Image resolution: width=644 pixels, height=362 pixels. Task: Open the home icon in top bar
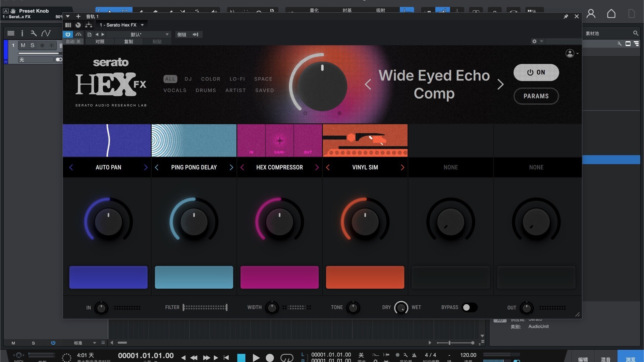coord(611,14)
